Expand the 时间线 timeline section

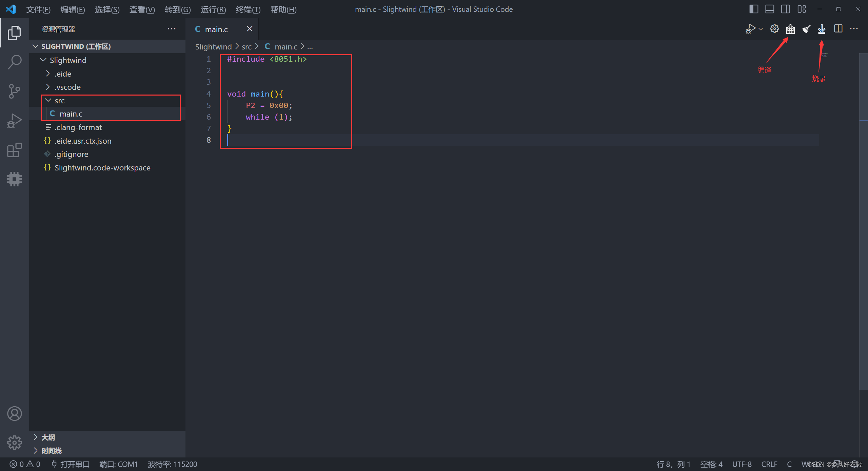[107, 451]
